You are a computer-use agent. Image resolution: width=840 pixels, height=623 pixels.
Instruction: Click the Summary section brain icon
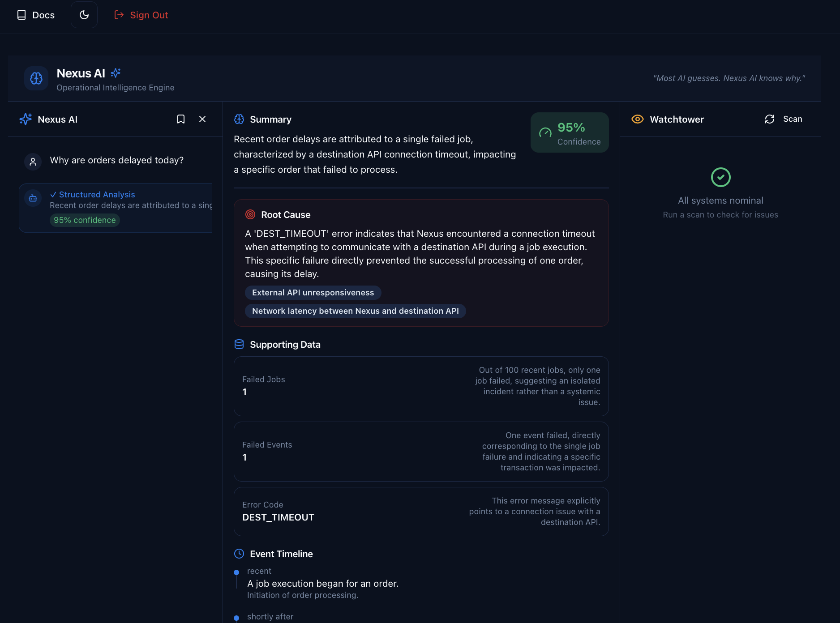point(239,119)
